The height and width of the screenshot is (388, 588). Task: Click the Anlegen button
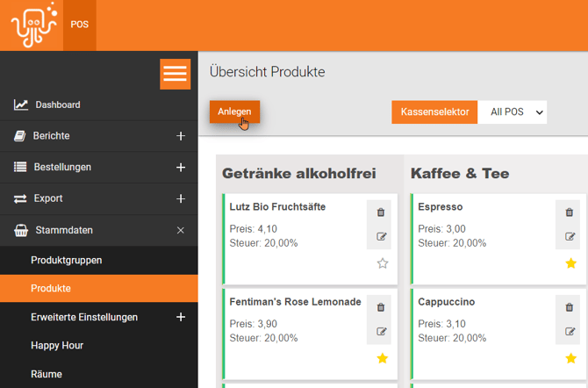[234, 112]
